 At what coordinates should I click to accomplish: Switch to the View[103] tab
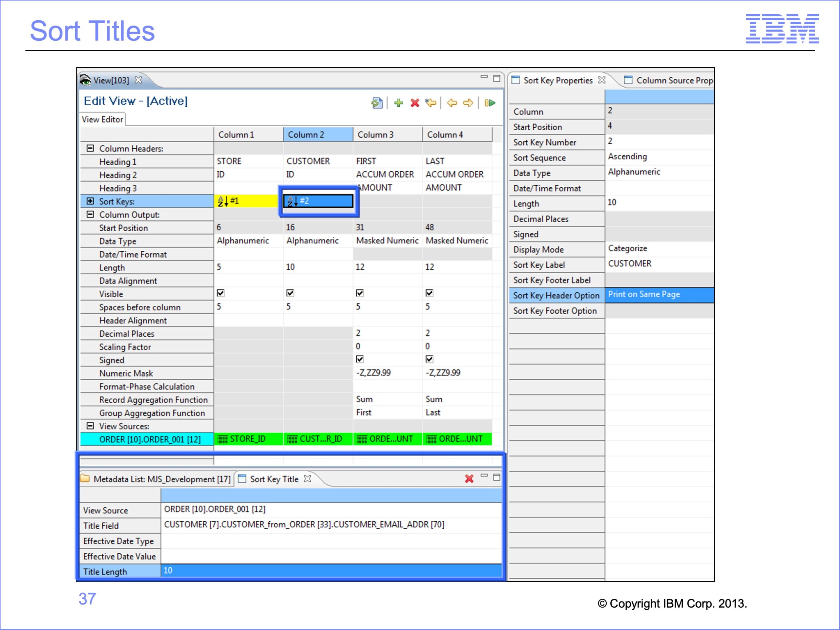click(111, 80)
